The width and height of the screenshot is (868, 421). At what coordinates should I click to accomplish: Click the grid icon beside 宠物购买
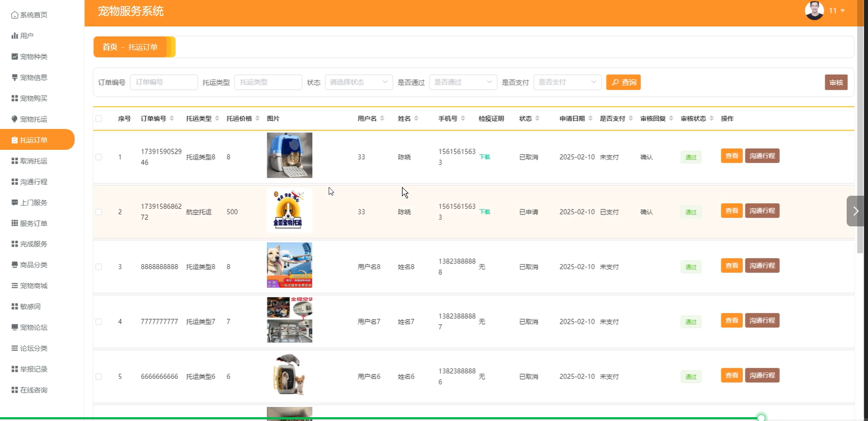[15, 98]
